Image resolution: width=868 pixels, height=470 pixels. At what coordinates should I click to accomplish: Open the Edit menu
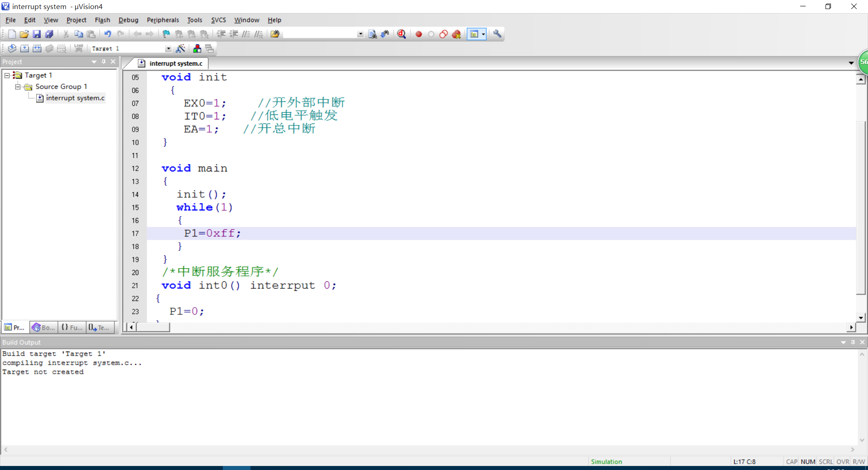[30, 20]
